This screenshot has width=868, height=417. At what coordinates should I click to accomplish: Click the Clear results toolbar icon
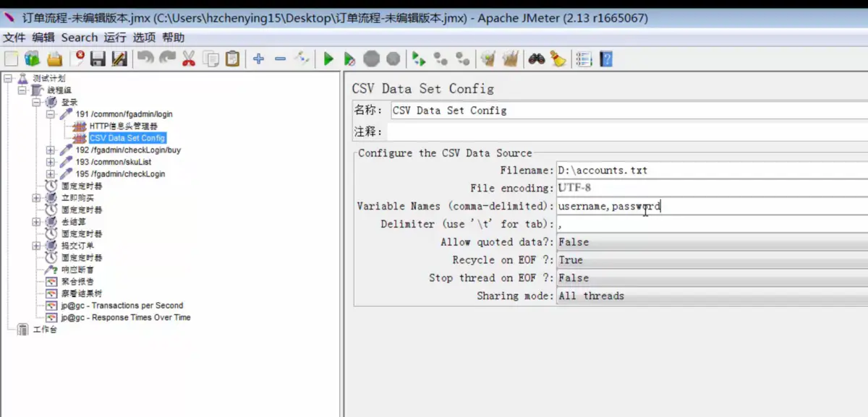(488, 59)
